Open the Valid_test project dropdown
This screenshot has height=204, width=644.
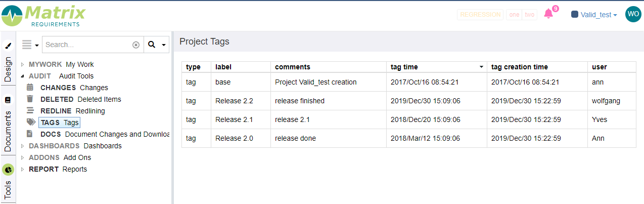(594, 15)
